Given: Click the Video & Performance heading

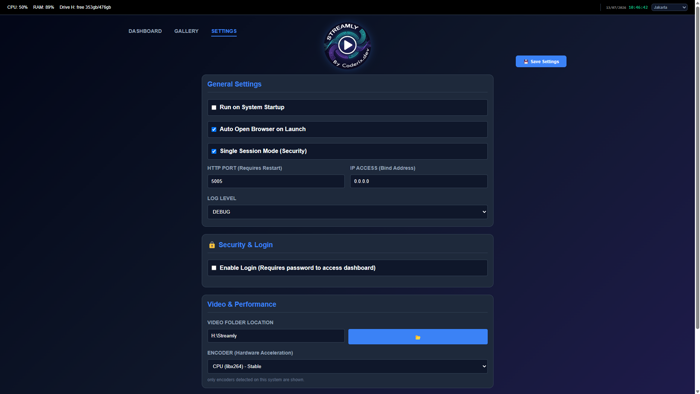Looking at the screenshot, I should click(242, 304).
